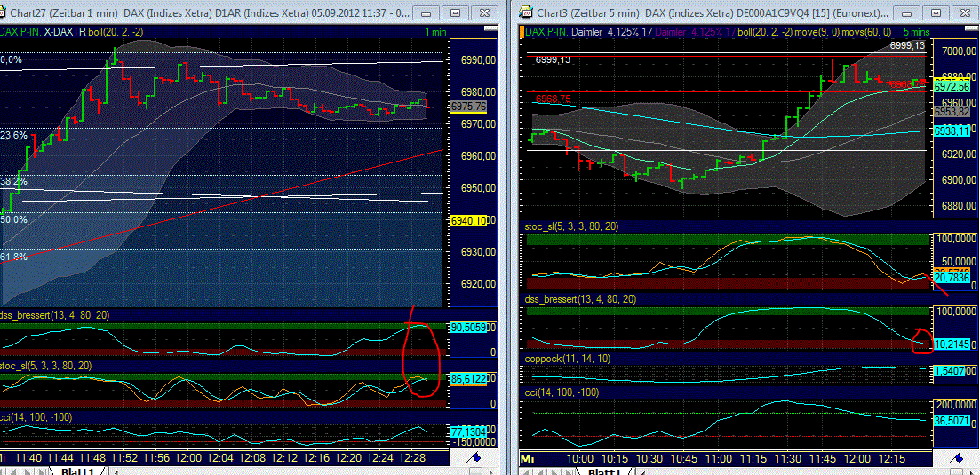Click the 50,0% Fibonacci level label
This screenshot has height=475, width=980.
(x=13, y=219)
